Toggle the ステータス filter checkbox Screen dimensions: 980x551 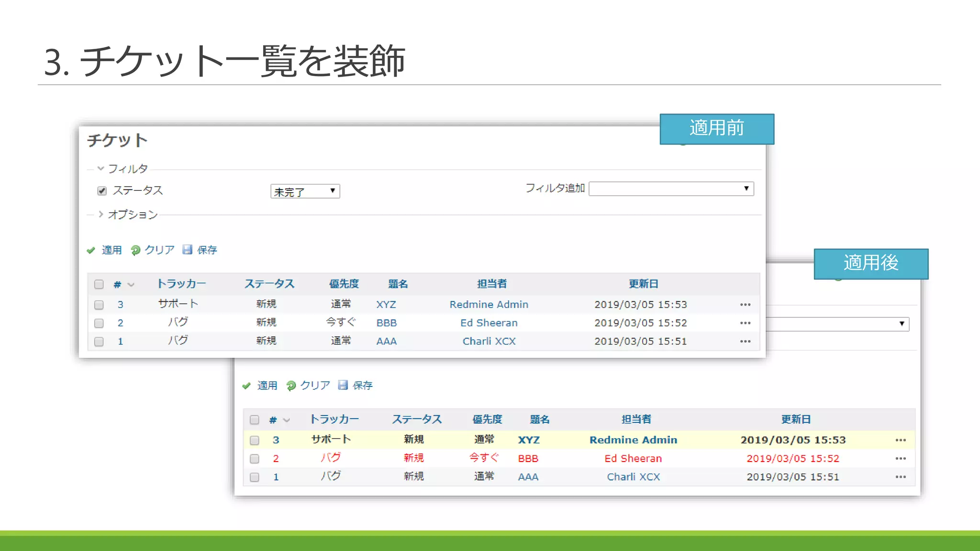[102, 191]
